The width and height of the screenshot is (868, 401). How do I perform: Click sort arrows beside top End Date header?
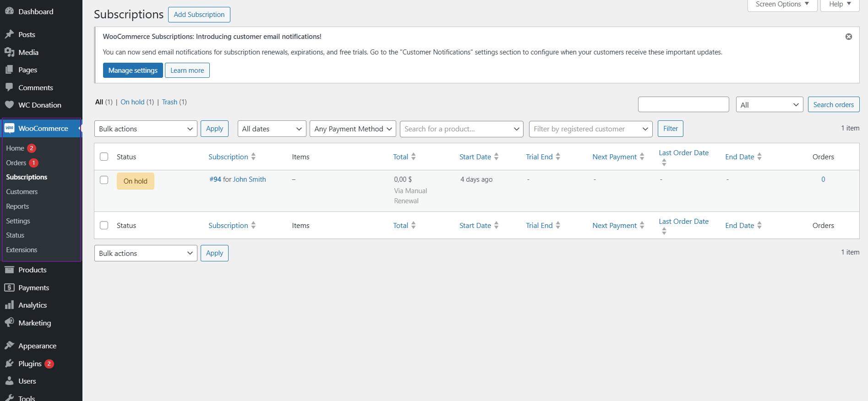click(759, 157)
